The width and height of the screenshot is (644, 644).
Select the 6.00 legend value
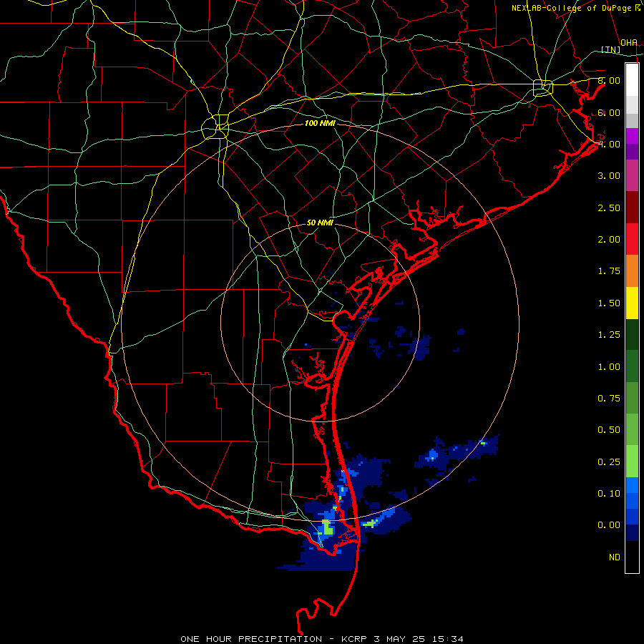click(609, 112)
